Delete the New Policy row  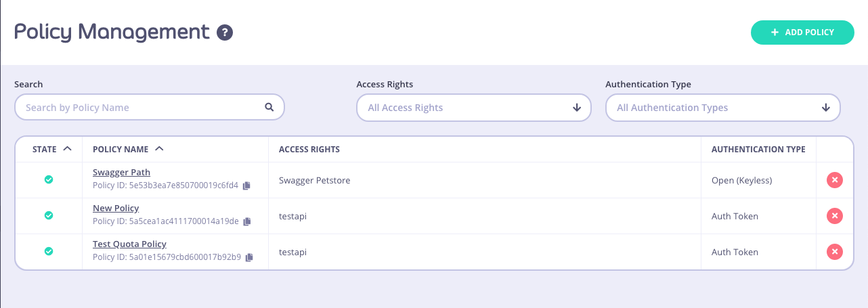pos(834,216)
